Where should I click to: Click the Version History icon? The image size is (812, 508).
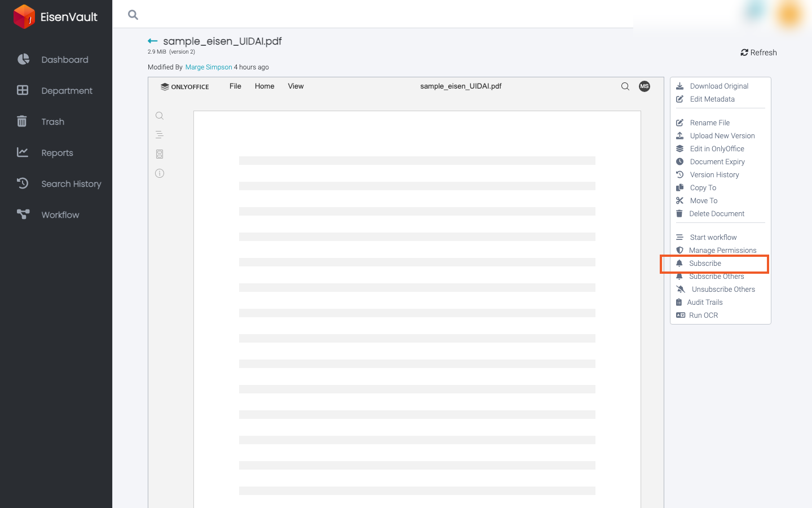680,174
